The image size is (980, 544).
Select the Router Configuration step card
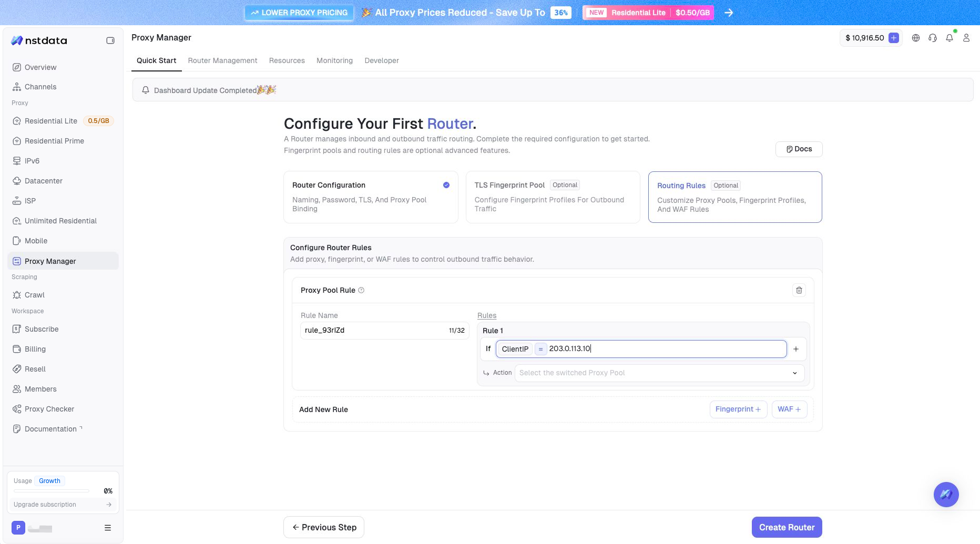click(x=371, y=197)
